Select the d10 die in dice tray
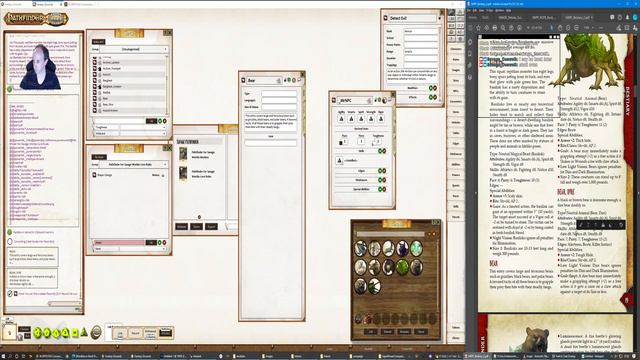The image size is (640, 360). [x=56, y=333]
